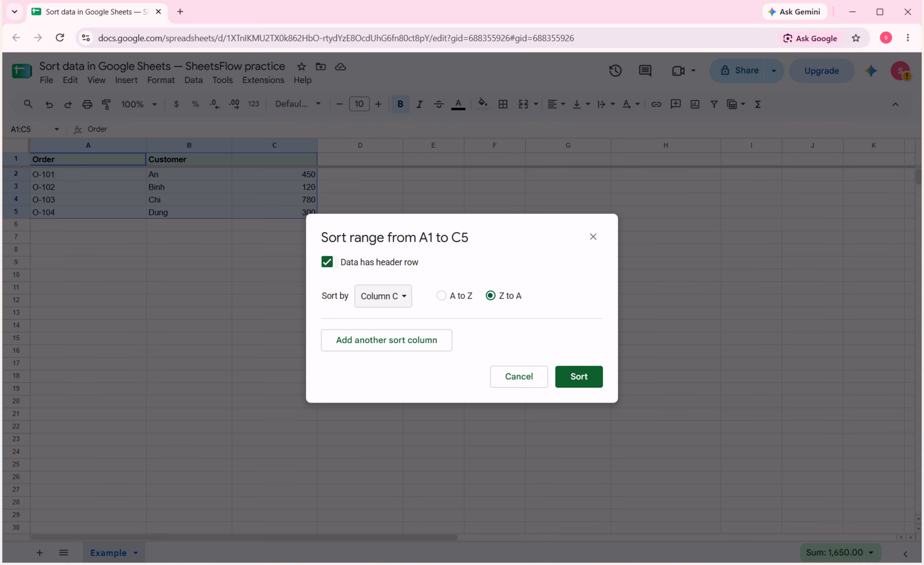Open the Format menu
The image size is (924, 565).
click(161, 80)
